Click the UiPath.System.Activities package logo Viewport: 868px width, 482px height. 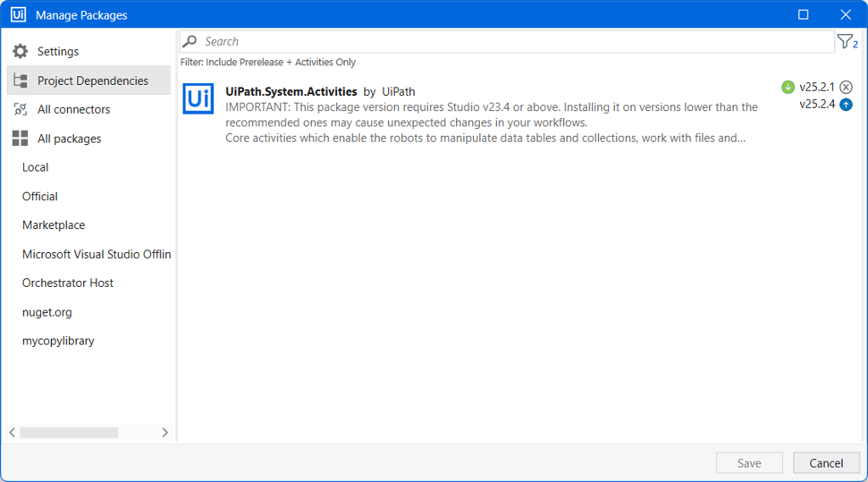pyautogui.click(x=198, y=98)
